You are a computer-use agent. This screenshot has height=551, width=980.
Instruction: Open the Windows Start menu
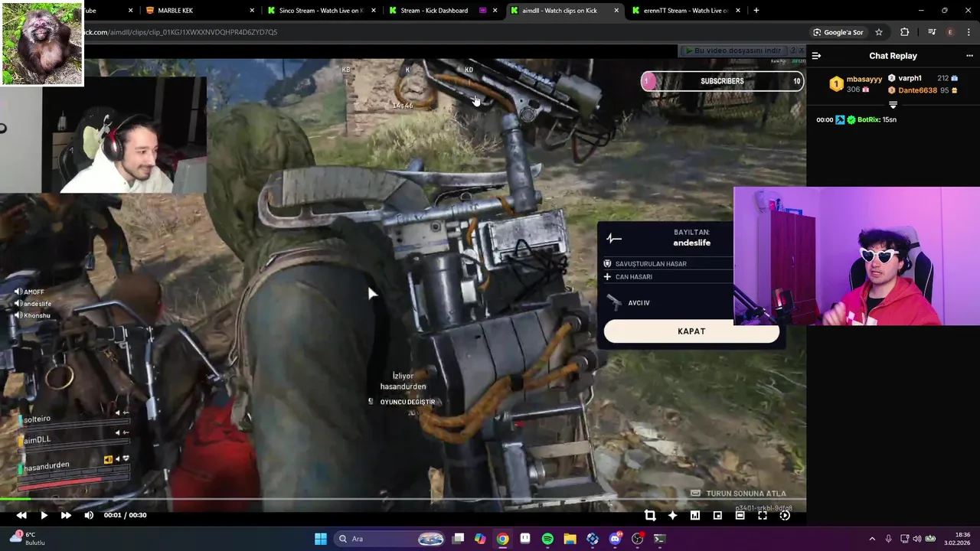pos(321,539)
